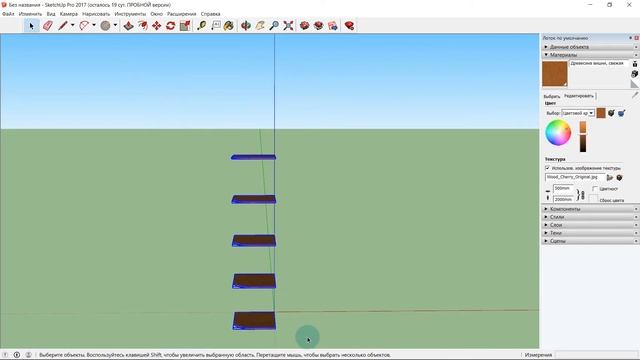Open the Справка menu

(211, 14)
